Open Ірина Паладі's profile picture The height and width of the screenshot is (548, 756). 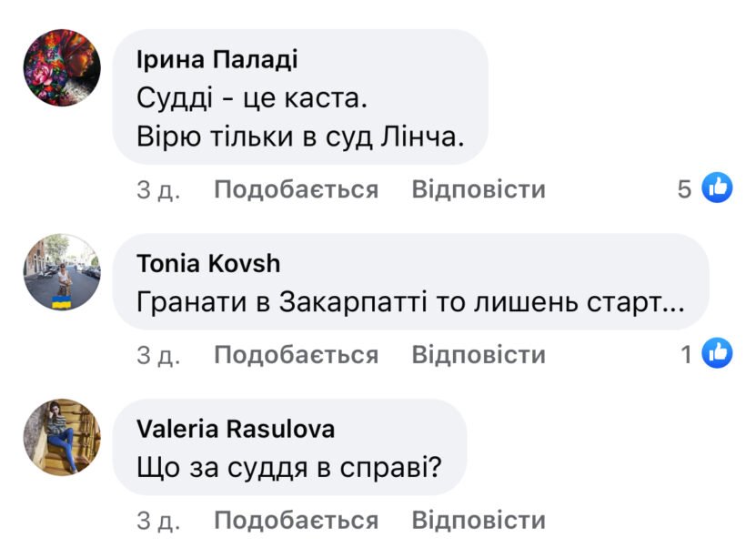tap(61, 68)
